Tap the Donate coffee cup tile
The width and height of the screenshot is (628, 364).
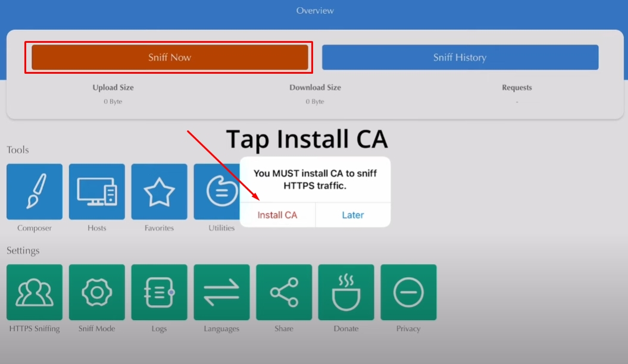point(346,292)
